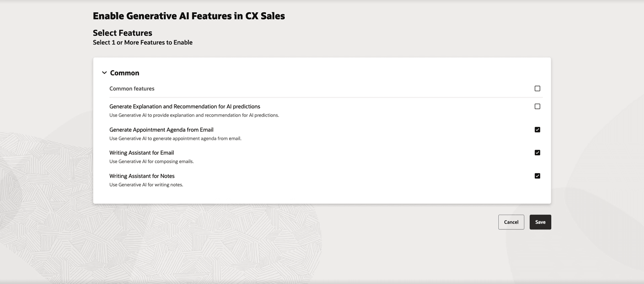Enable the Common features checkbox
Viewport: 644px width, 284px height.
537,88
